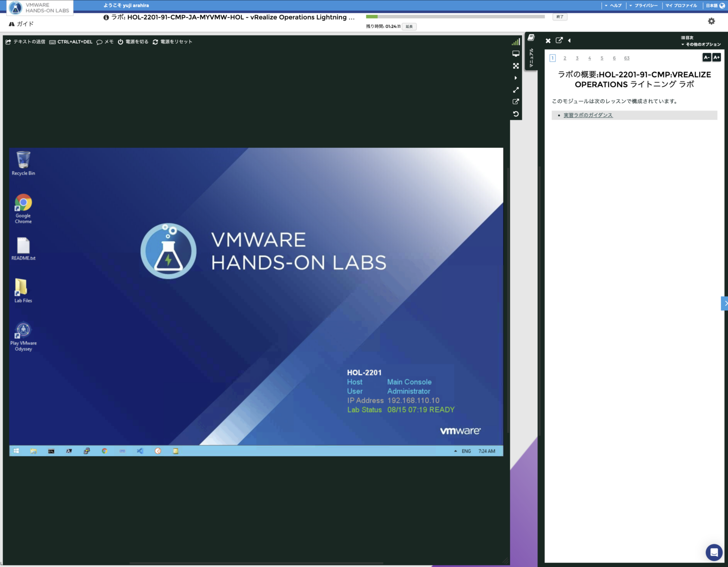The width and height of the screenshot is (728, 567).
Task: Open the その他のオプション dropdown
Action: 701,44
